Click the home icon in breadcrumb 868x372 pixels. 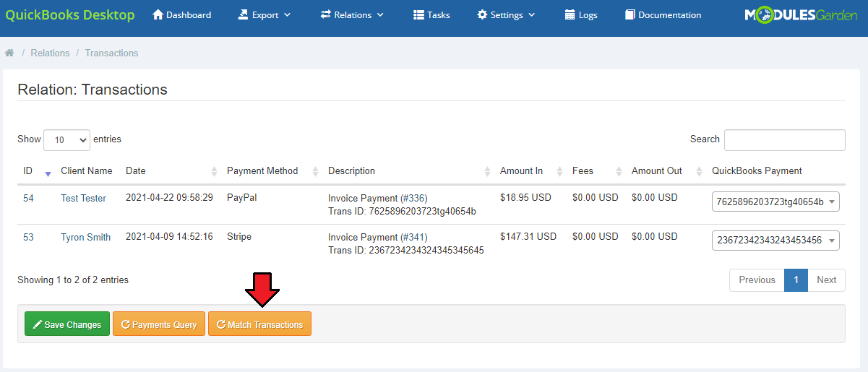[9, 53]
